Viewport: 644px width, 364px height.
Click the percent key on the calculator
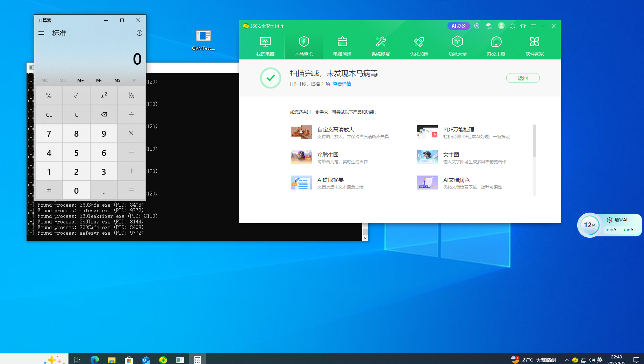coord(49,95)
